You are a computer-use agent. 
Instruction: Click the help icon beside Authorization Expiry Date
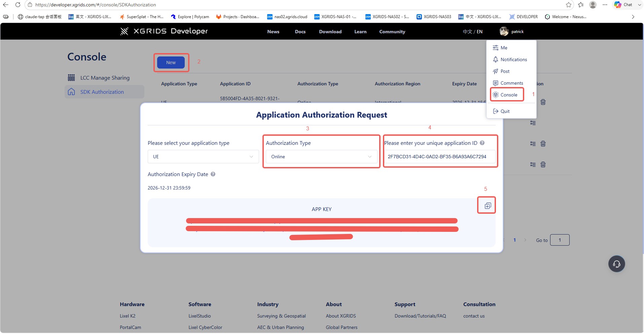tap(213, 174)
